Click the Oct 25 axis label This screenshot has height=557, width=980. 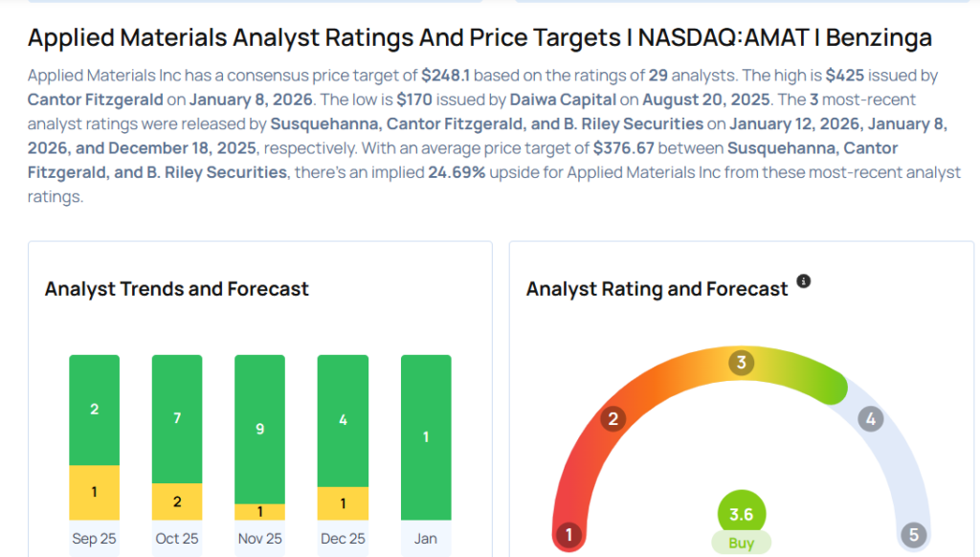[177, 539]
